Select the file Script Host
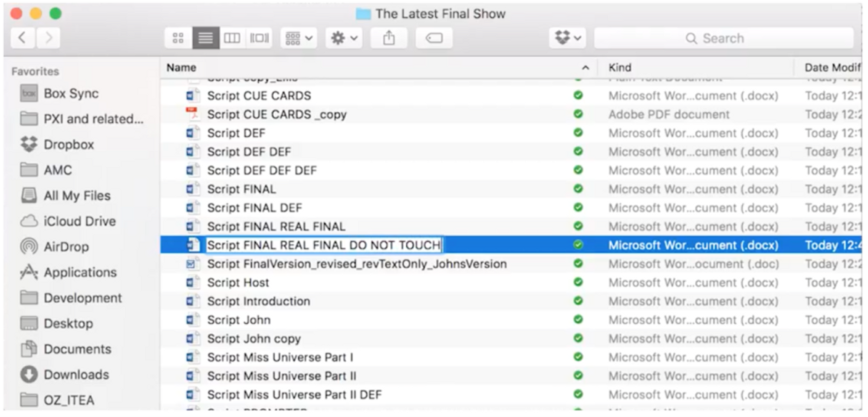 pos(238,282)
